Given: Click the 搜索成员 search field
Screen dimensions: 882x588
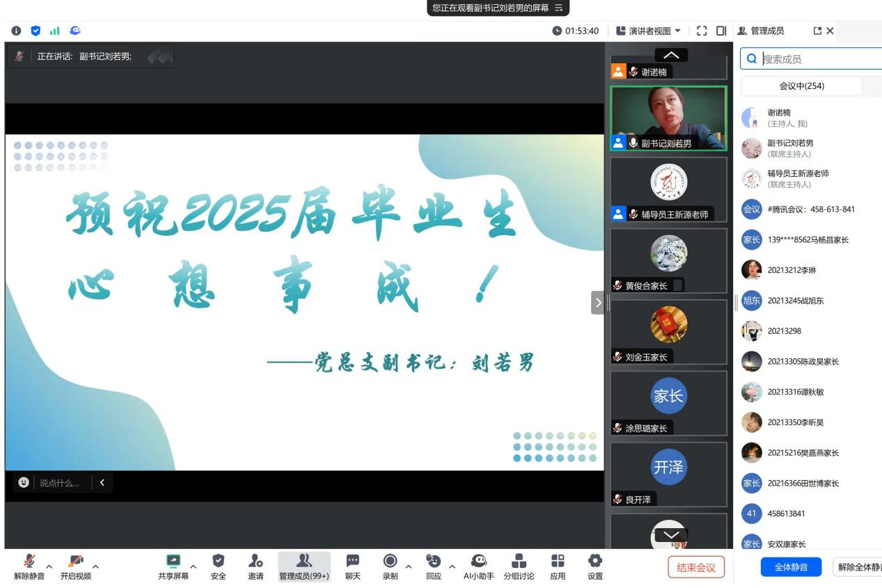Looking at the screenshot, I should [x=818, y=59].
